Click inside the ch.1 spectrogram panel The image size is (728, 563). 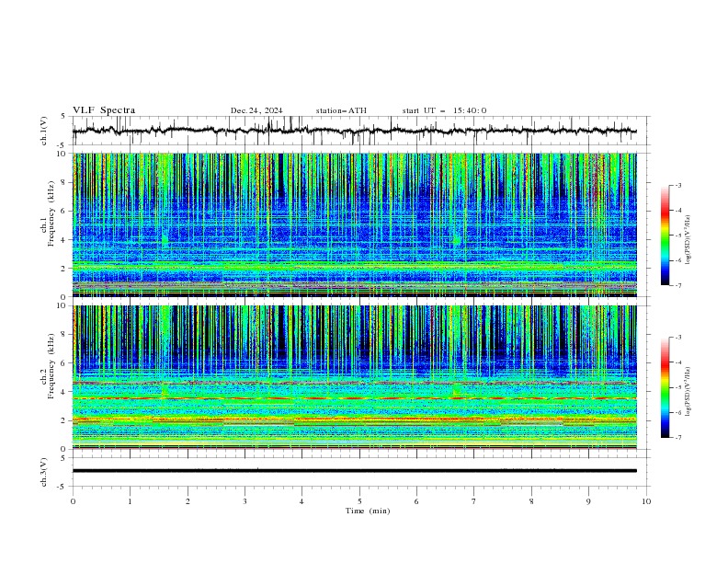(x=354, y=224)
